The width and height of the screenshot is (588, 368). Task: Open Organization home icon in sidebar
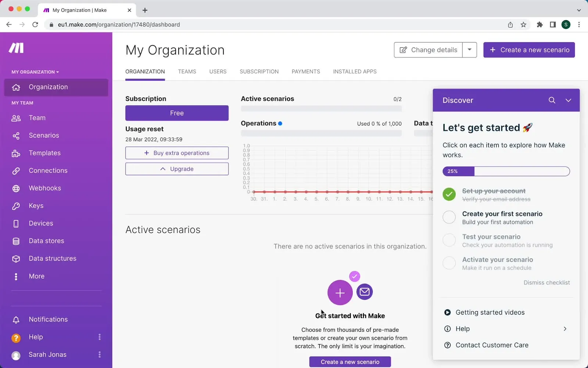(16, 87)
